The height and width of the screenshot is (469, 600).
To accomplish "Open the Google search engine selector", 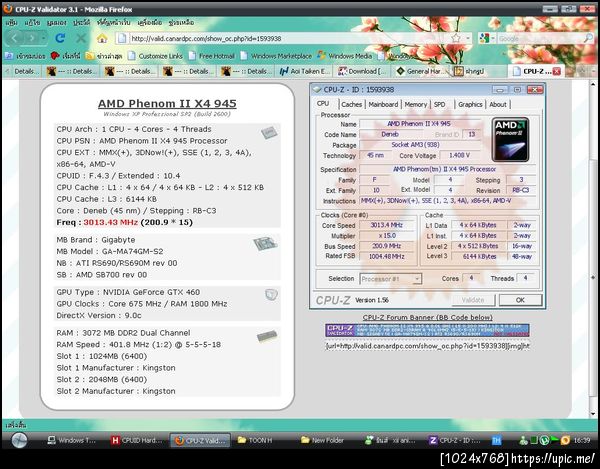I will pos(487,38).
